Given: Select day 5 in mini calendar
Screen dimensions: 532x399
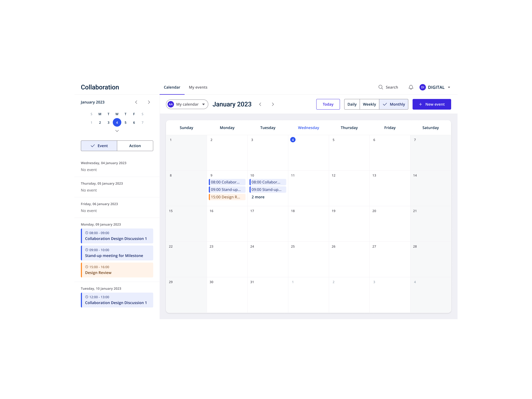Looking at the screenshot, I should [126, 122].
